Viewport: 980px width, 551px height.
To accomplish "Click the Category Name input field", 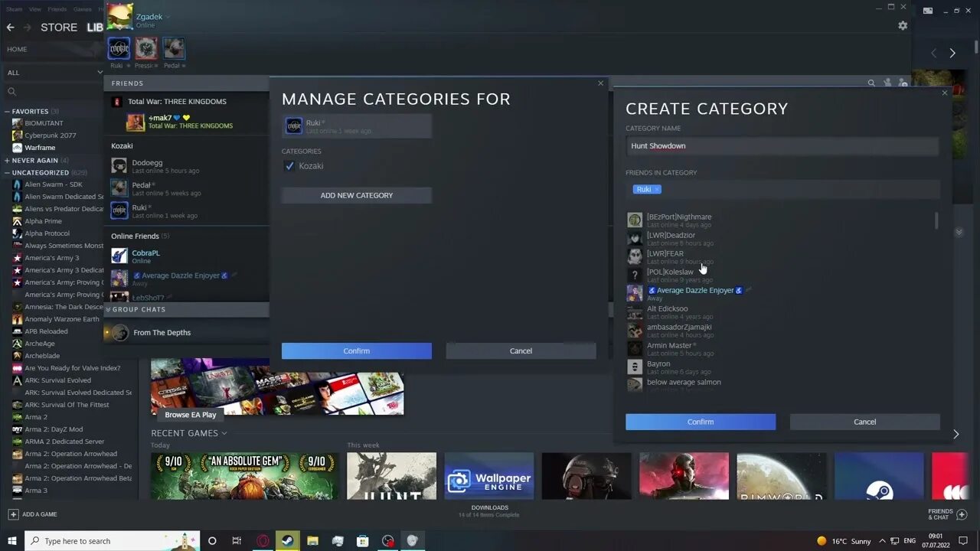I will coord(782,145).
